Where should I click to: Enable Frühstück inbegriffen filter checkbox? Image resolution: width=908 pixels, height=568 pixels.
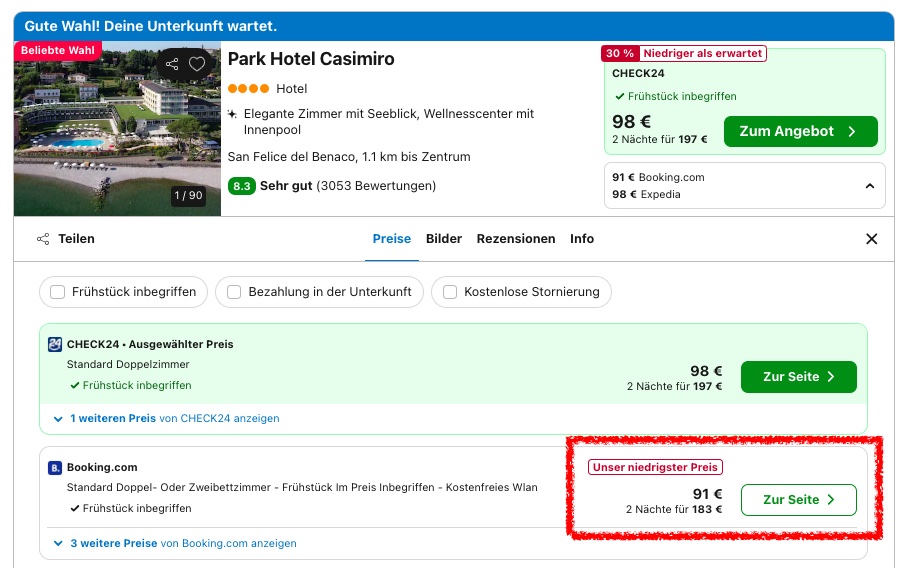(57, 292)
